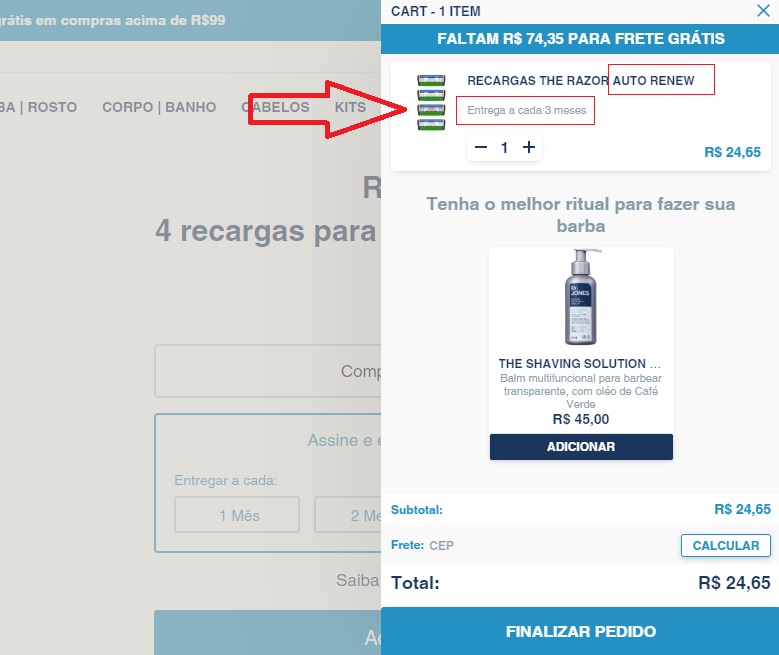Close the cart panel with X icon
779x655 pixels.
click(x=763, y=10)
